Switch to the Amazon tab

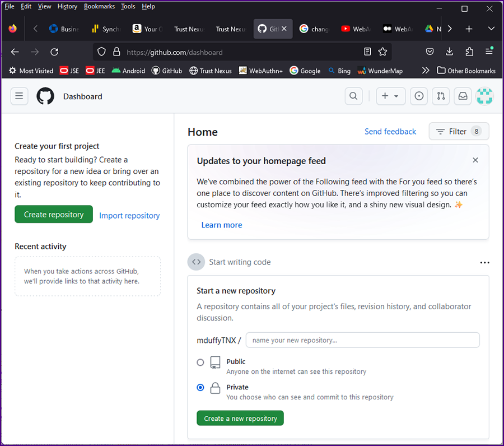148,29
